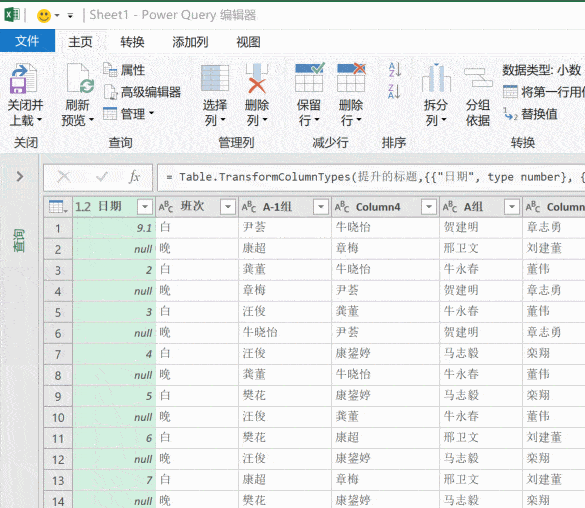Click the 保留行 keep rows icon

tap(309, 78)
